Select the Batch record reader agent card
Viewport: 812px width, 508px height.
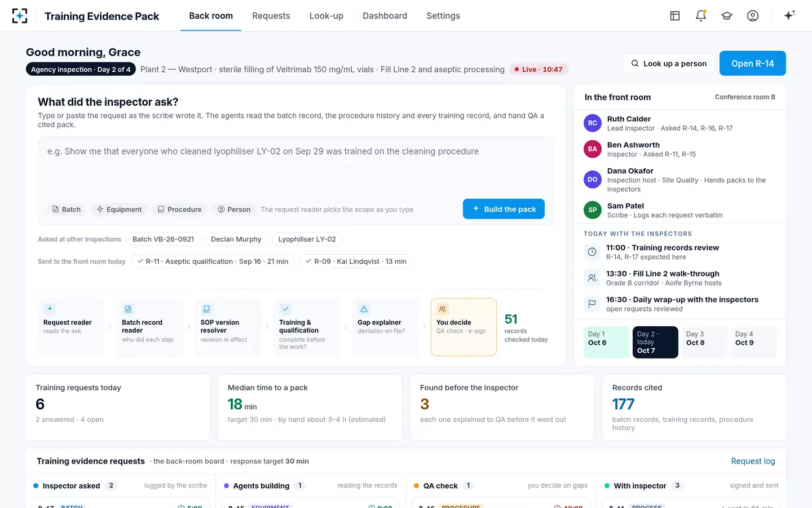149,327
